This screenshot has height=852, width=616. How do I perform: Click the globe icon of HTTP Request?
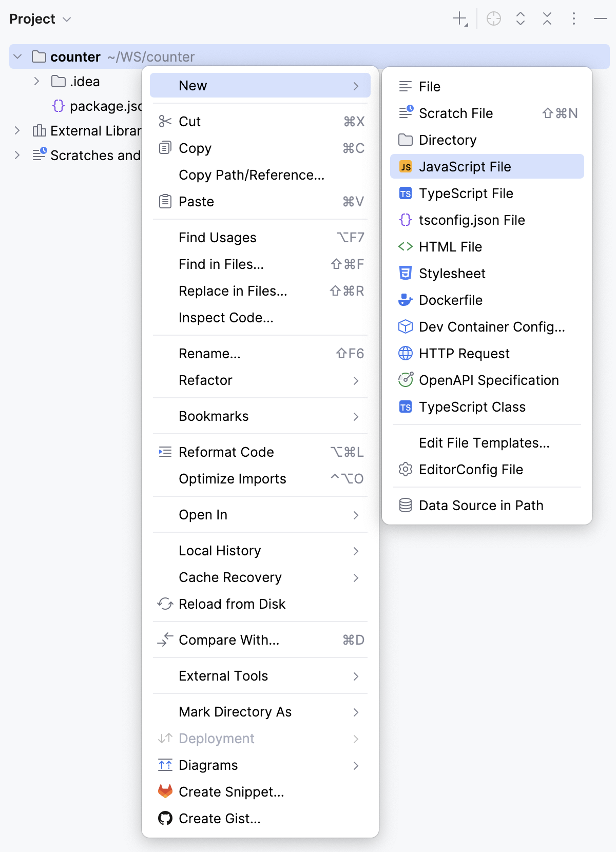[x=406, y=354]
